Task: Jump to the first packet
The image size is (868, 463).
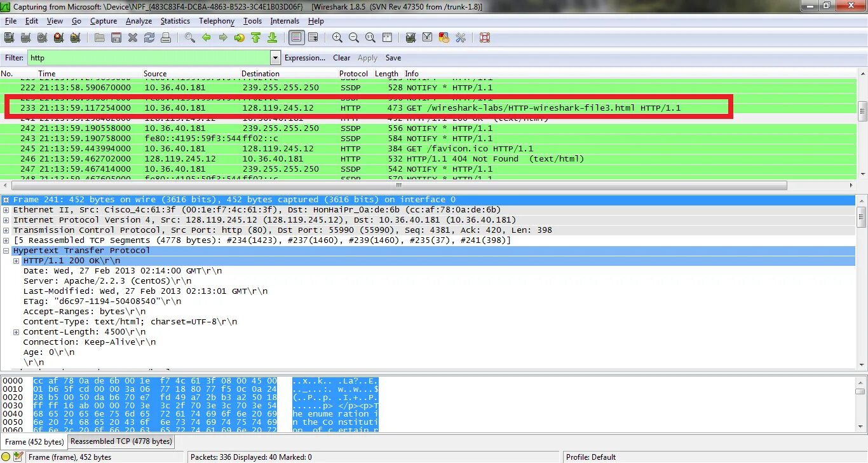Action: [256, 38]
